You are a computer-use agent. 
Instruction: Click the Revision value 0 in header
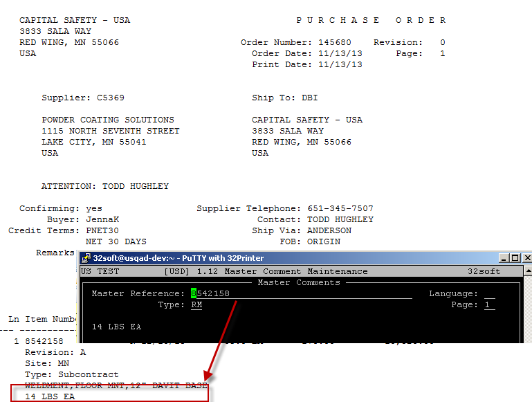(443, 42)
